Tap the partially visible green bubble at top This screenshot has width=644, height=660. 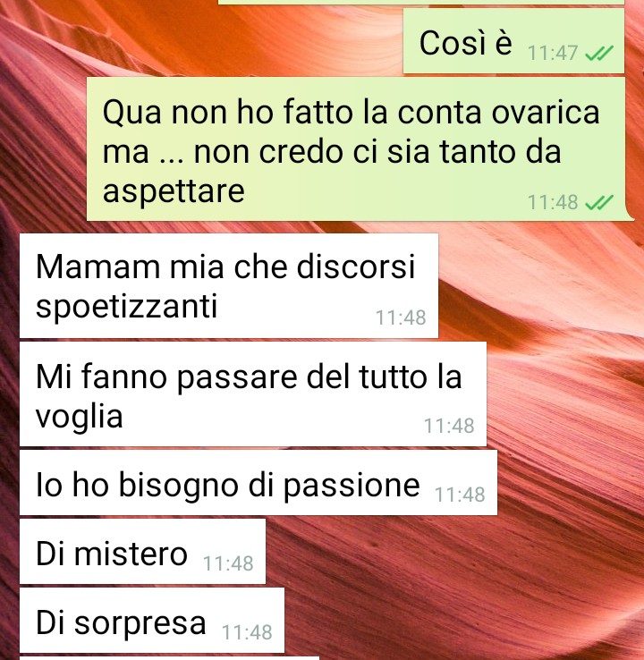(x=421, y=2)
